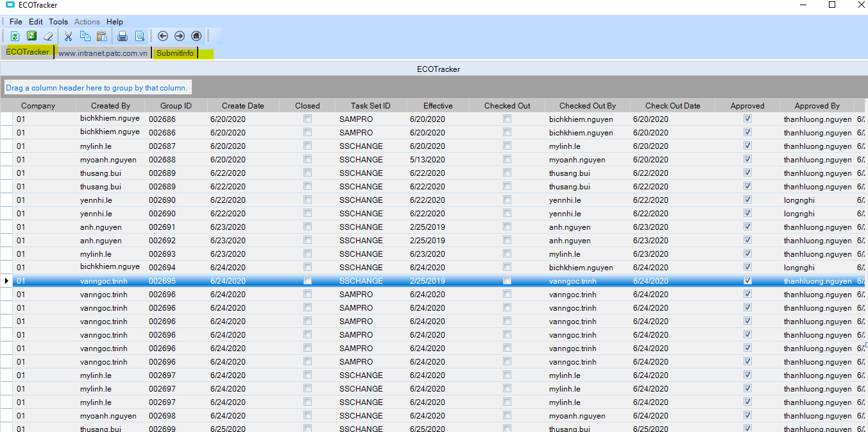Click ECOTracker app icon in title bar

coord(10,5)
